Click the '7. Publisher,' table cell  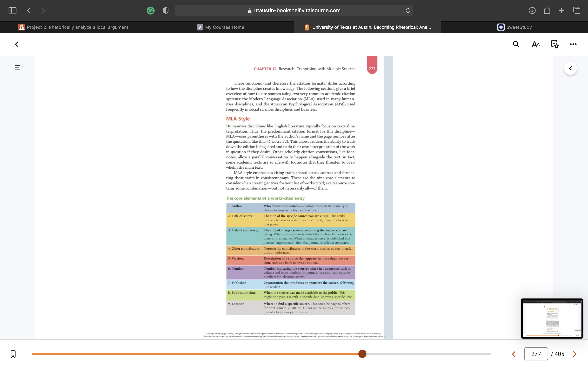[244, 285]
